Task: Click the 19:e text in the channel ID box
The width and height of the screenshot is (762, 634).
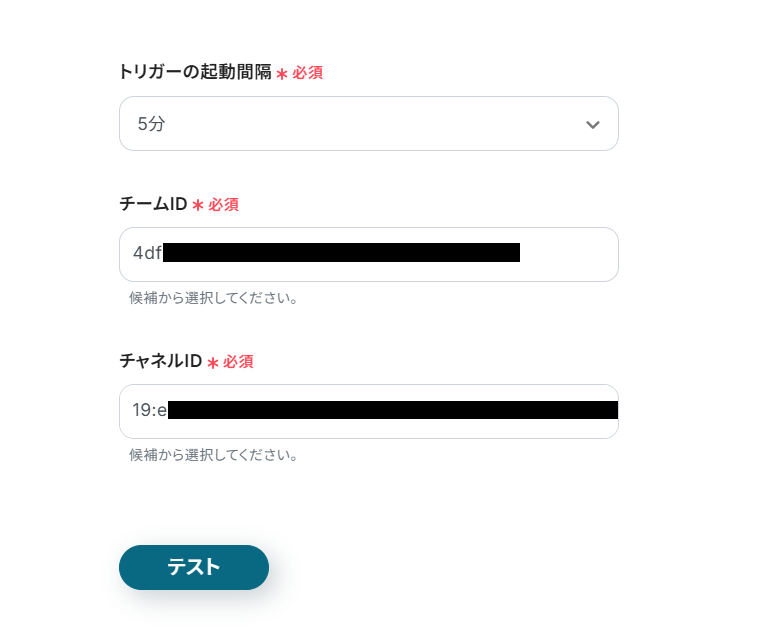Action: click(149, 410)
